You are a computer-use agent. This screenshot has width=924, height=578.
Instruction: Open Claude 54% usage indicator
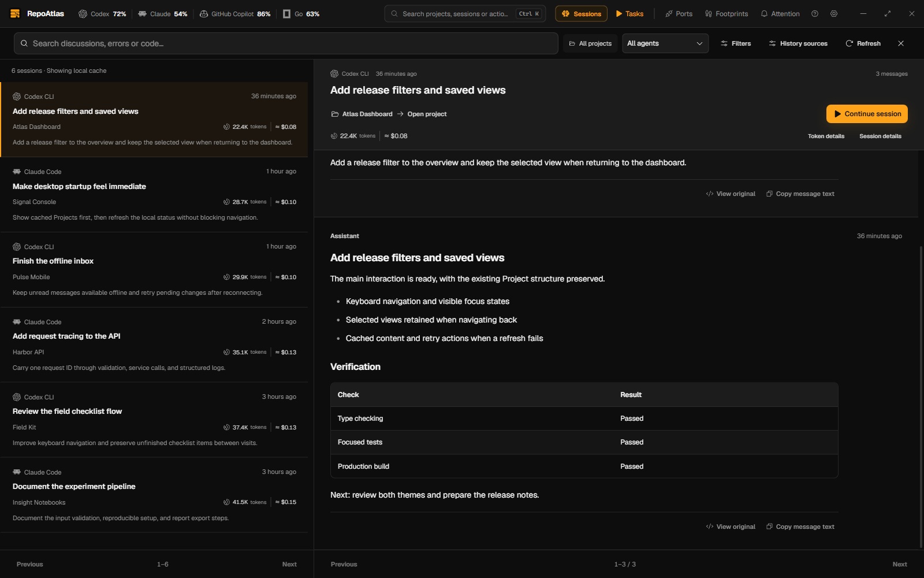(162, 14)
